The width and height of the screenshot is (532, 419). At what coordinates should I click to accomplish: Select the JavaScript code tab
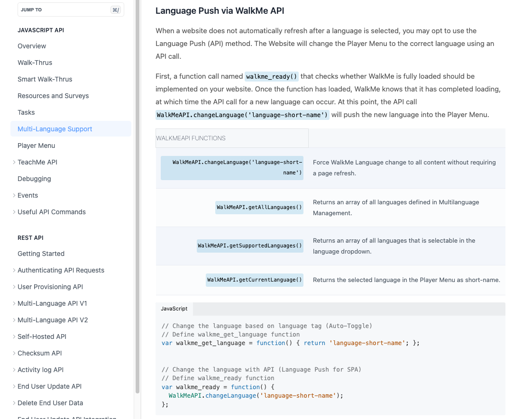coord(174,309)
